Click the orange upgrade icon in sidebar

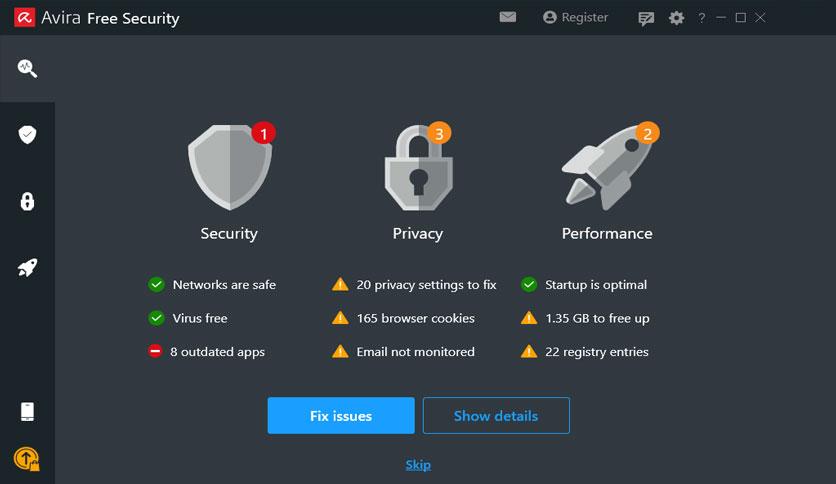[x=27, y=458]
